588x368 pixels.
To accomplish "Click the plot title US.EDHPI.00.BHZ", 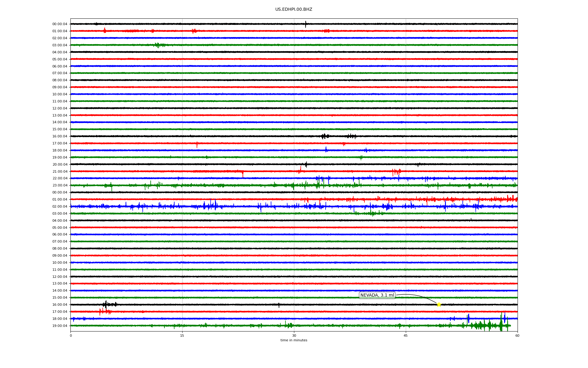I will [x=294, y=10].
